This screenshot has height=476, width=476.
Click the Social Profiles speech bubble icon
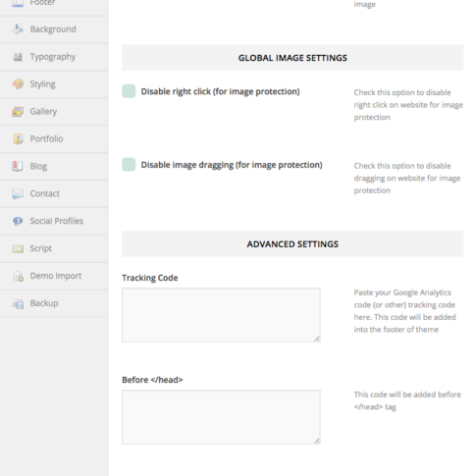coord(18,221)
